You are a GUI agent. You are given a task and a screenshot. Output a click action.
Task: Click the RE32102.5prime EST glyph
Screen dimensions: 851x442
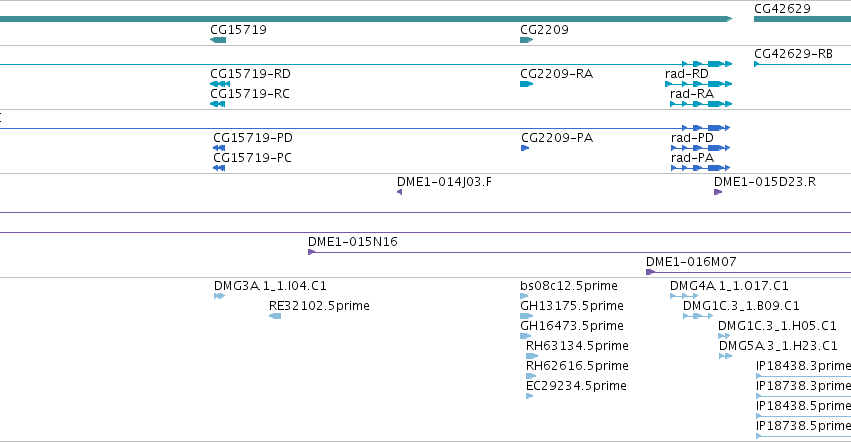(x=275, y=316)
